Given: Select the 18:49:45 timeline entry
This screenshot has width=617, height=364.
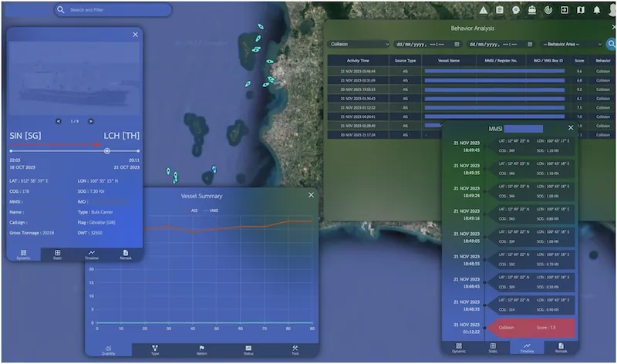Looking at the screenshot, I should (x=531, y=146).
